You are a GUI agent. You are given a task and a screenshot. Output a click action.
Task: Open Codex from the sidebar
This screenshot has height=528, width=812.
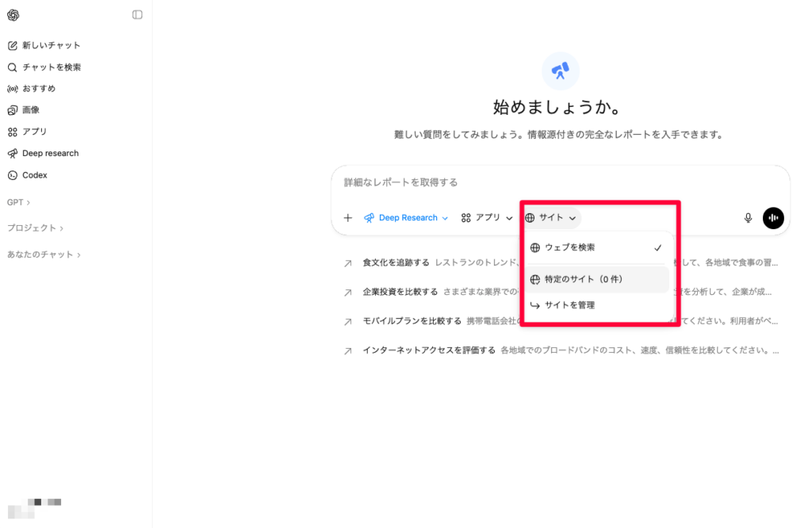36,175
